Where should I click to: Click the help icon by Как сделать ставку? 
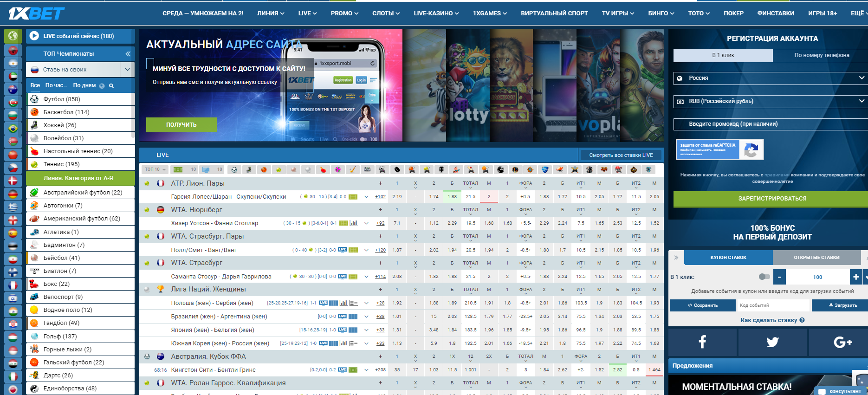coord(802,320)
